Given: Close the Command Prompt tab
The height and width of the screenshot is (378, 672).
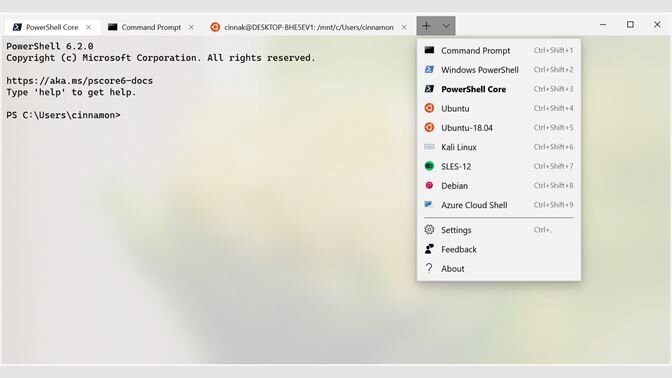Looking at the screenshot, I should 191,27.
